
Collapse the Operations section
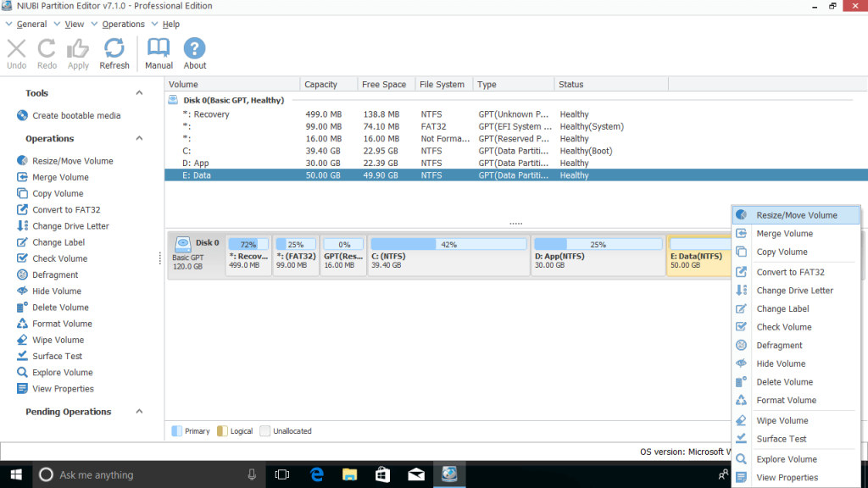click(x=139, y=139)
